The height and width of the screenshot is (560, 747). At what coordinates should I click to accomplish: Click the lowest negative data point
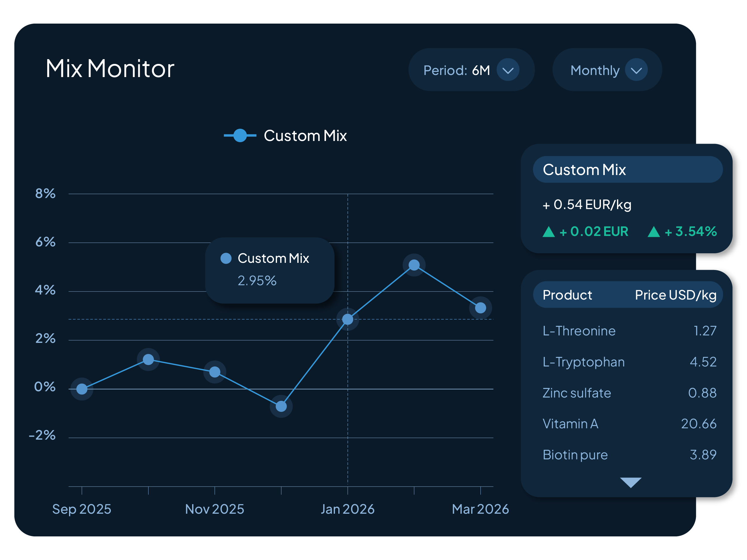point(281,406)
